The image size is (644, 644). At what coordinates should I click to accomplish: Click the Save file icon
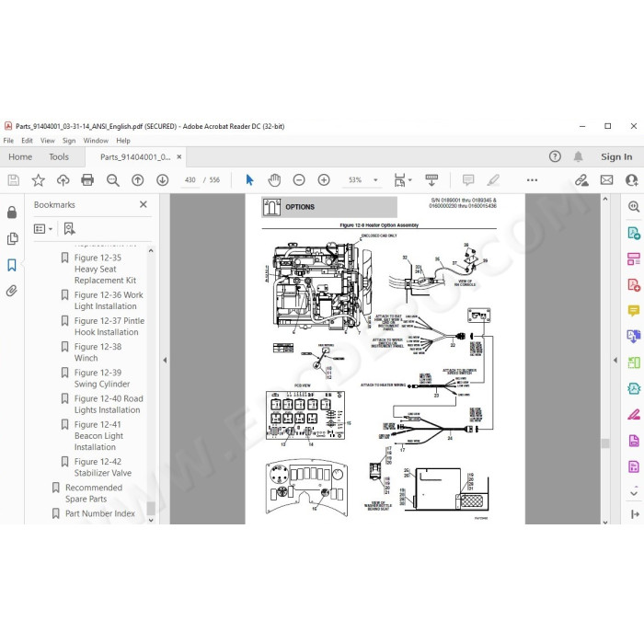coord(13,180)
